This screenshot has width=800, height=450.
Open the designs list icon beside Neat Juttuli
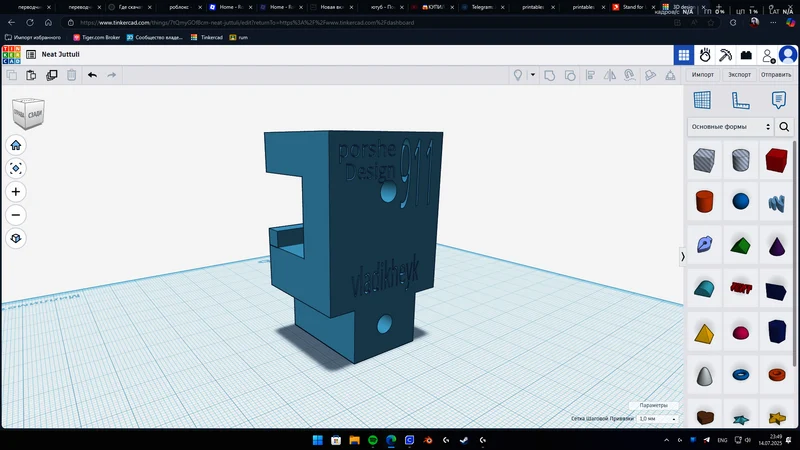(31, 54)
